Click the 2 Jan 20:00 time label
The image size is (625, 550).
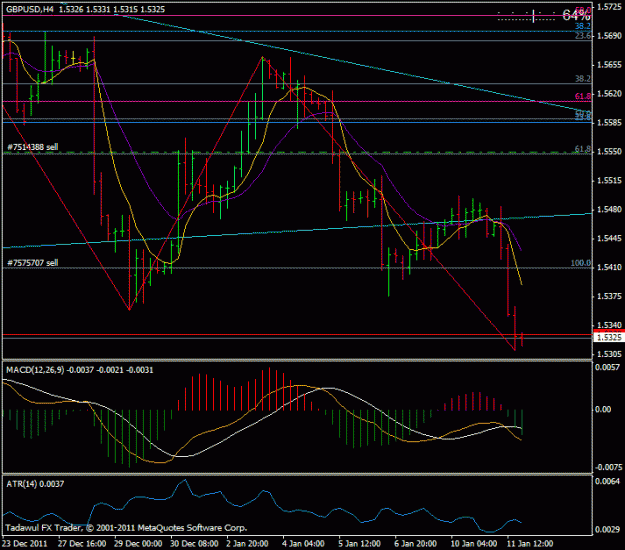(247, 544)
